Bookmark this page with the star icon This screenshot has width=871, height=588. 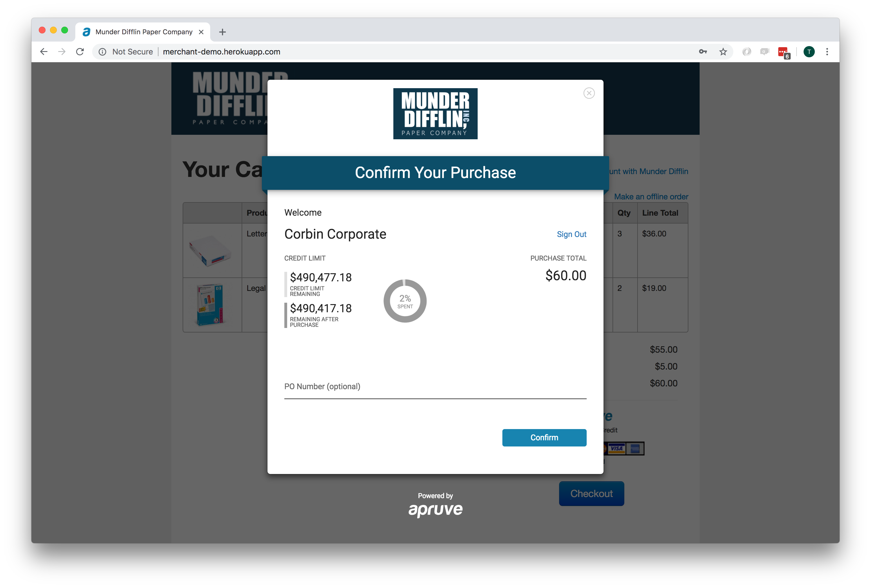tap(723, 52)
